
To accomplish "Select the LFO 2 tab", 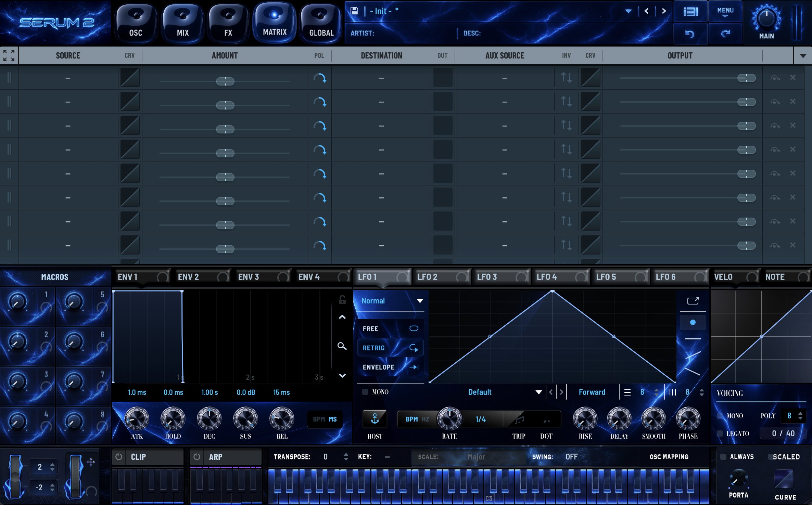I will point(442,277).
